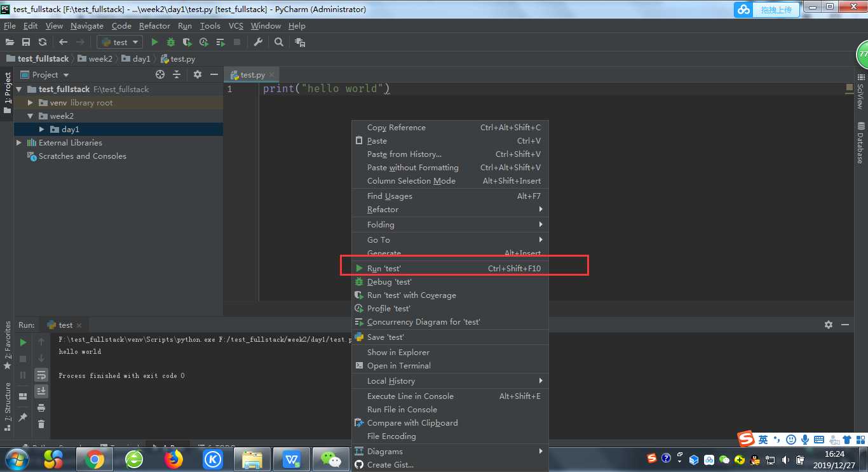Click the Profile icon in the main toolbar
Viewport: 868px width, 472px height.
203,42
